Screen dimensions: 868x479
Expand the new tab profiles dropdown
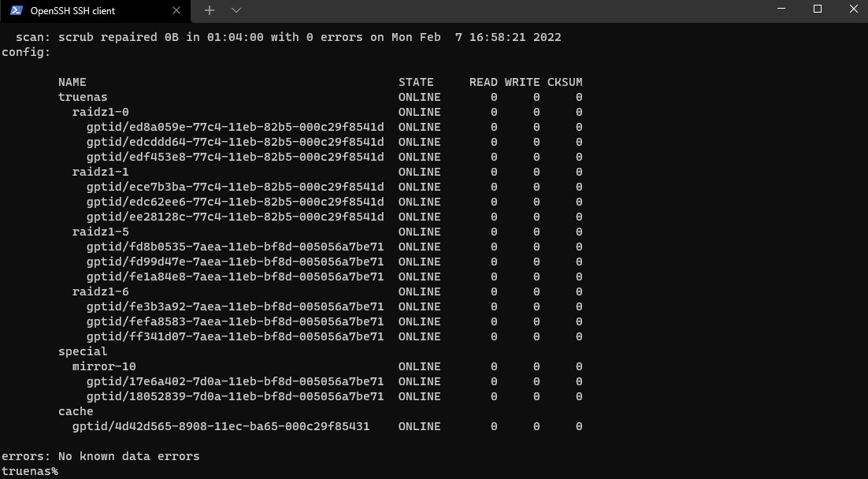click(236, 10)
